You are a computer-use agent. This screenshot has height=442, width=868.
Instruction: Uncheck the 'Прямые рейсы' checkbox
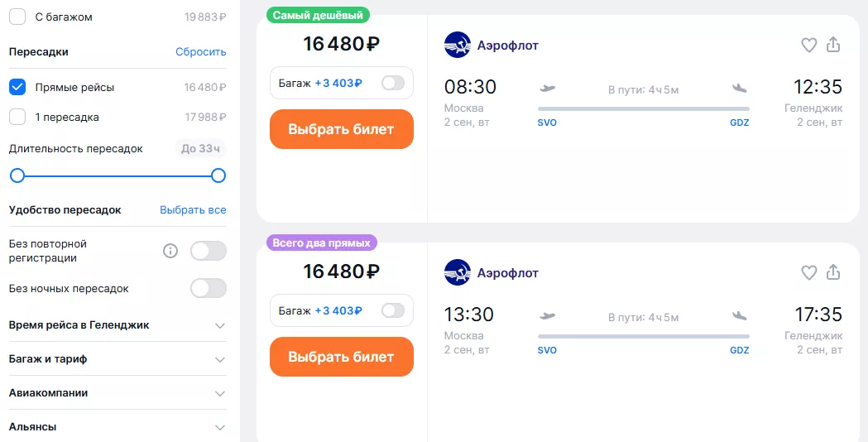(17, 87)
